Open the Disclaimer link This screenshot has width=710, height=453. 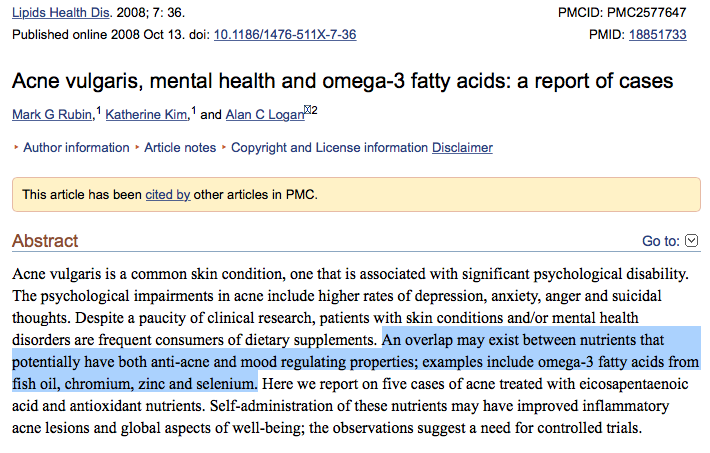[x=462, y=148]
